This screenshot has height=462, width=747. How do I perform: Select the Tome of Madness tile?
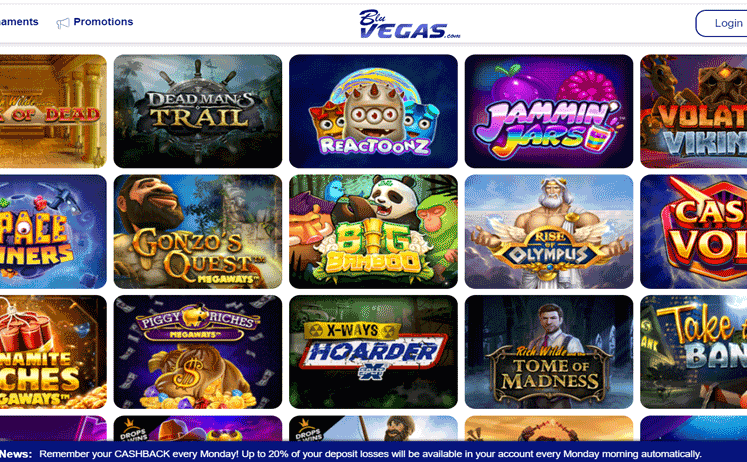pos(549,352)
